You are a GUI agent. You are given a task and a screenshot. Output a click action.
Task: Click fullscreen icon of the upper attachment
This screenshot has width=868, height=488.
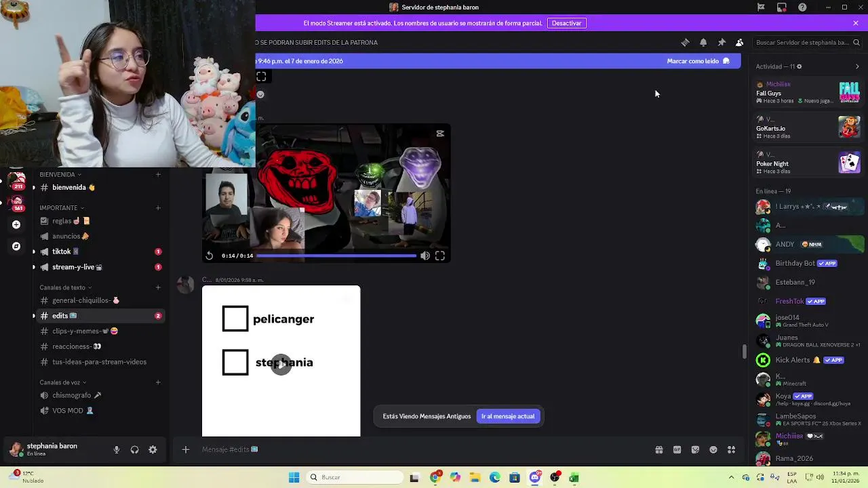(x=261, y=77)
